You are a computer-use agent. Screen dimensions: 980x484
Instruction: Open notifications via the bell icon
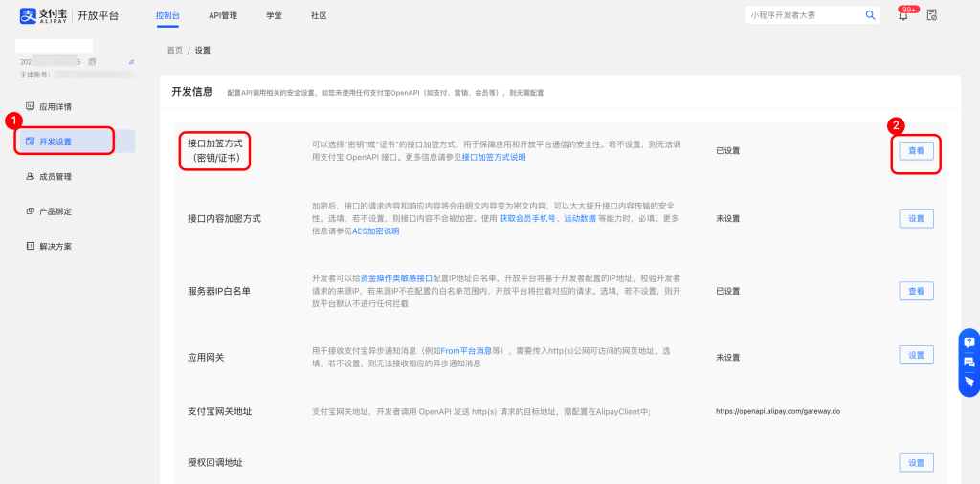click(x=902, y=16)
